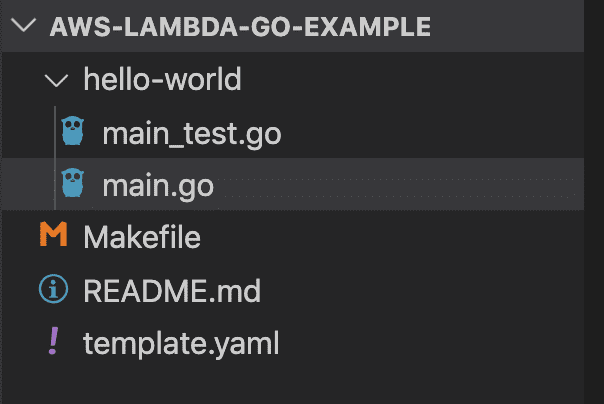Viewport: 604px width, 404px height.
Task: Click the AWS-LAMBDA-GO-EXAMPLE project header title
Action: coord(240,27)
